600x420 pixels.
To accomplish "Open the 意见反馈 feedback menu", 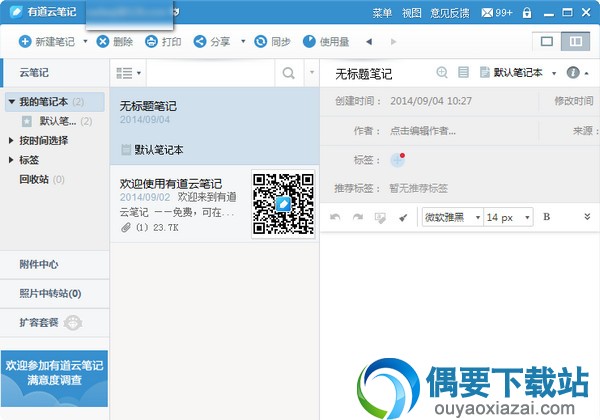I will (x=450, y=13).
